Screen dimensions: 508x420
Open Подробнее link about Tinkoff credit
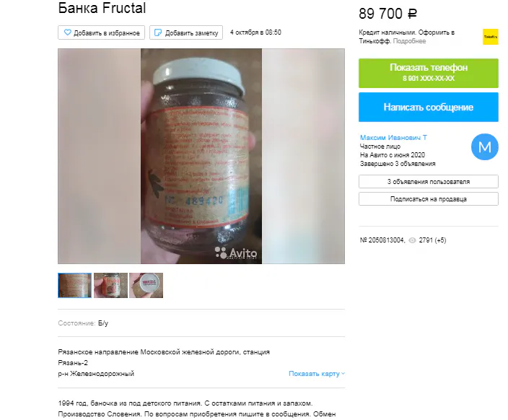pyautogui.click(x=409, y=41)
